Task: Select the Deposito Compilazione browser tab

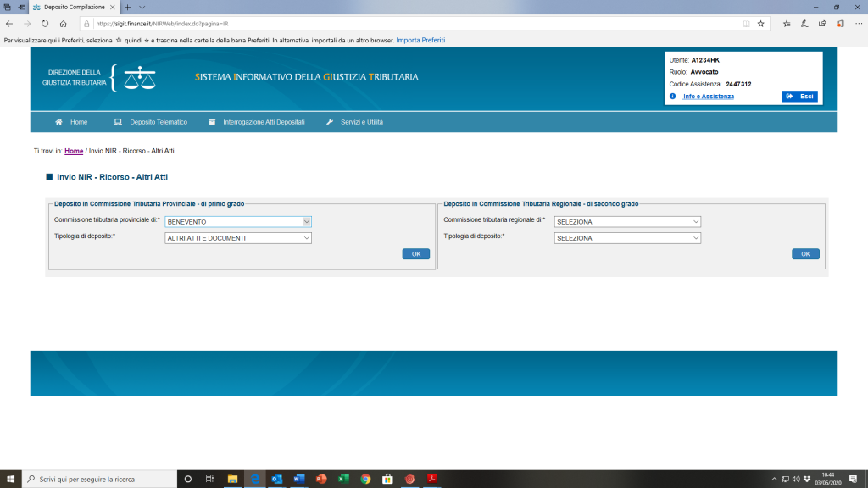Action: pos(75,7)
